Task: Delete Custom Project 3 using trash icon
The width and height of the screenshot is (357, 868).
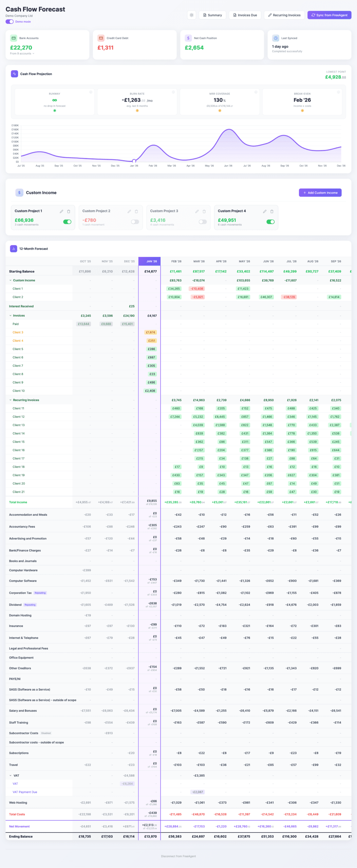Action: [x=204, y=211]
